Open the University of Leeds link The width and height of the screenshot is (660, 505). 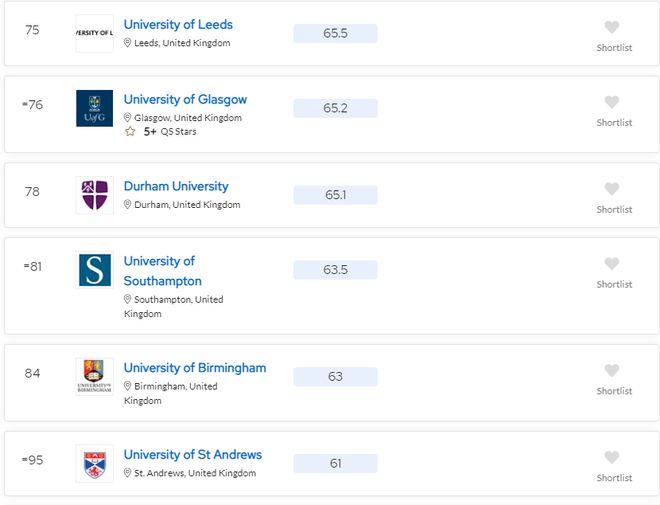tap(178, 24)
